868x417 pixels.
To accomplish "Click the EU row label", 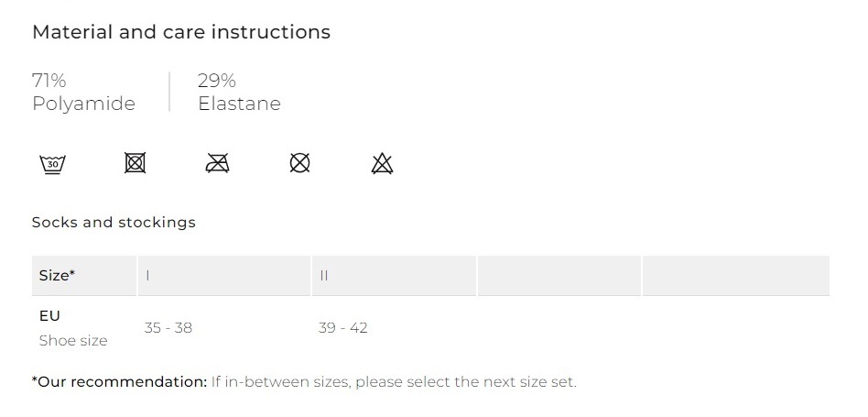I will click(49, 315).
